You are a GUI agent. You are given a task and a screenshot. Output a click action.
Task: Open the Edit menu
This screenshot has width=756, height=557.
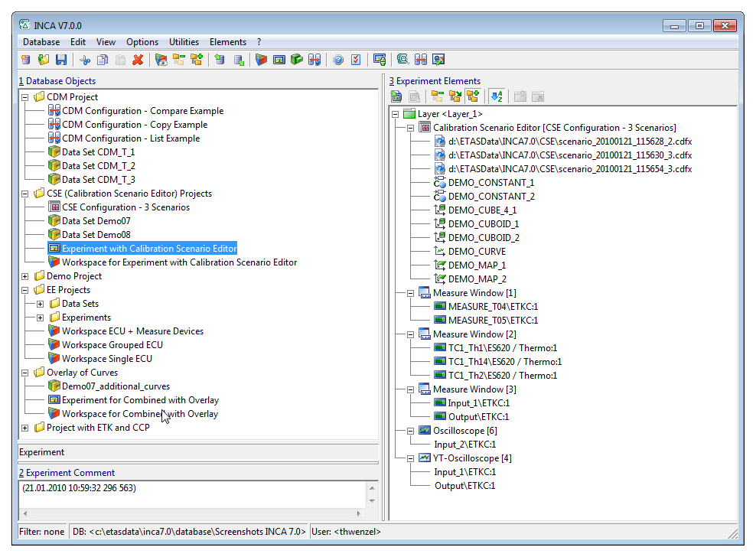click(78, 42)
